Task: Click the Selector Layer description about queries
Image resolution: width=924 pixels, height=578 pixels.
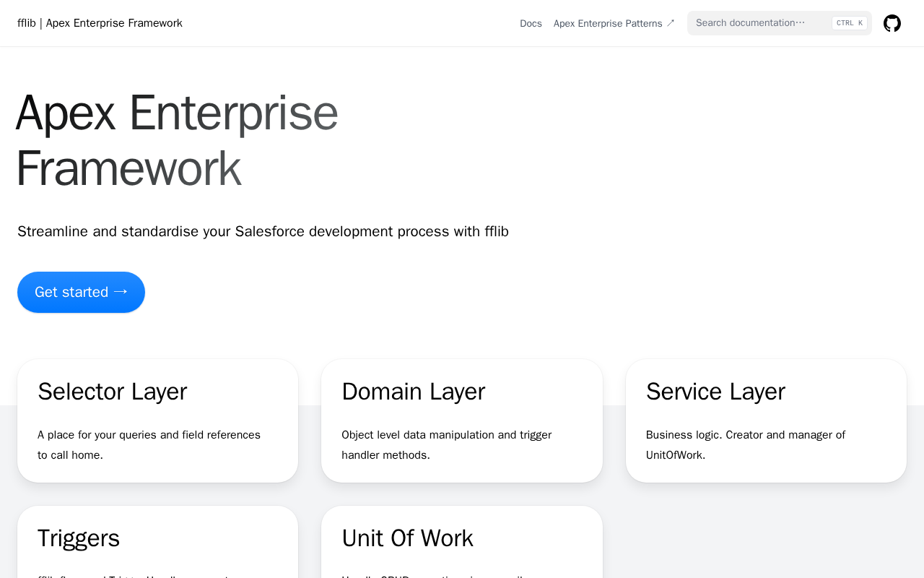Action: tap(149, 444)
